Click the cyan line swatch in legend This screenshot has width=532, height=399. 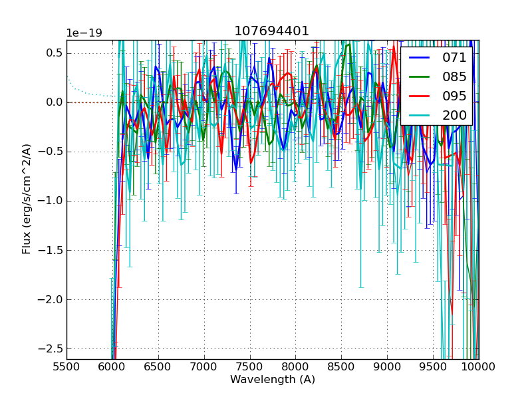[x=420, y=116]
